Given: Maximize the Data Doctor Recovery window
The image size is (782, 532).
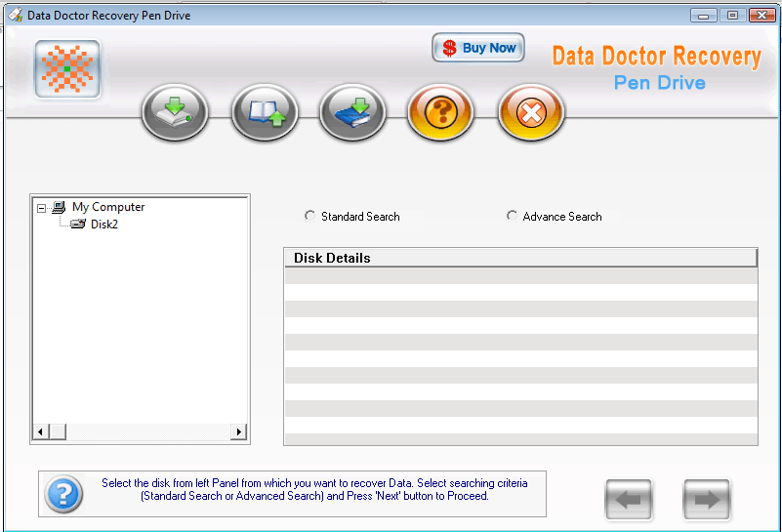Looking at the screenshot, I should pos(732,16).
